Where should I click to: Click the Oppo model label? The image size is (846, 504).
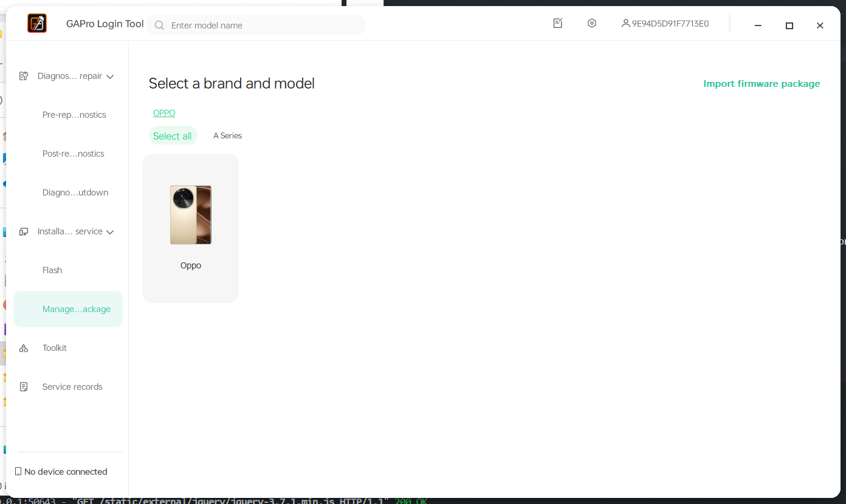[191, 265]
